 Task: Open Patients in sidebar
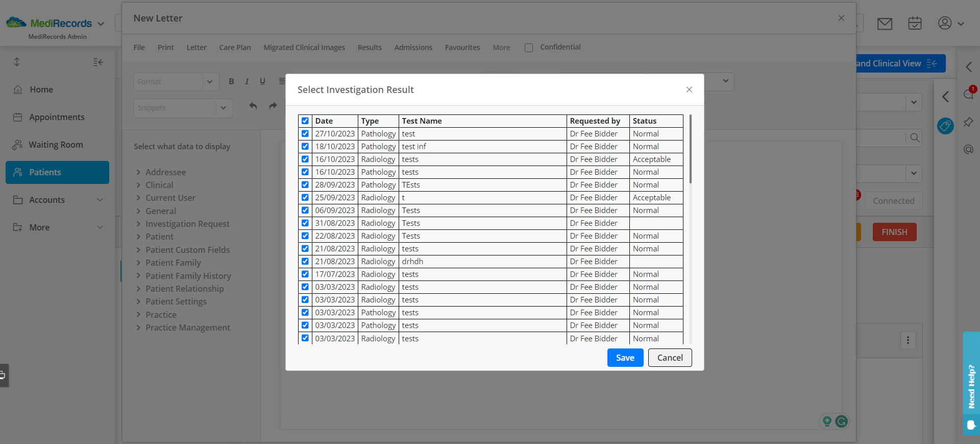click(x=57, y=172)
